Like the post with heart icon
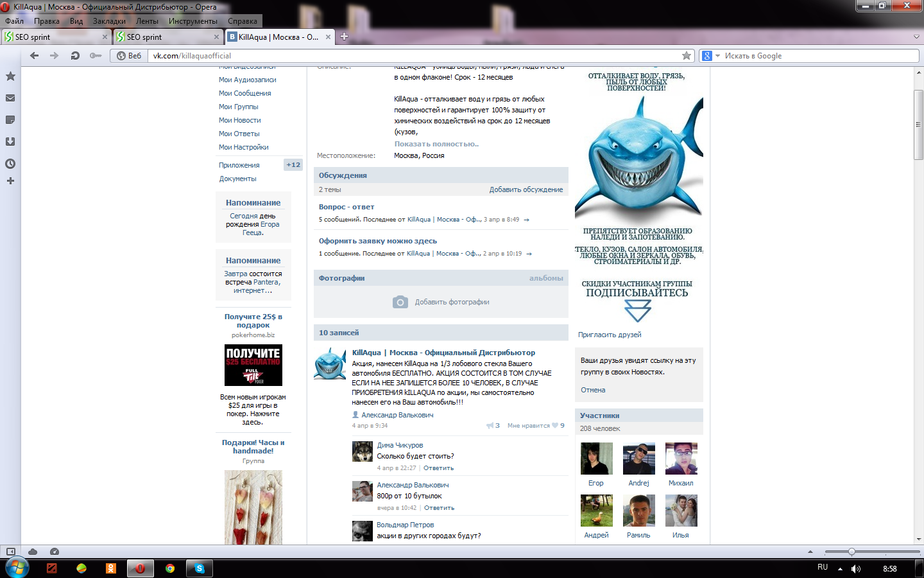This screenshot has height=578, width=924. (x=555, y=425)
